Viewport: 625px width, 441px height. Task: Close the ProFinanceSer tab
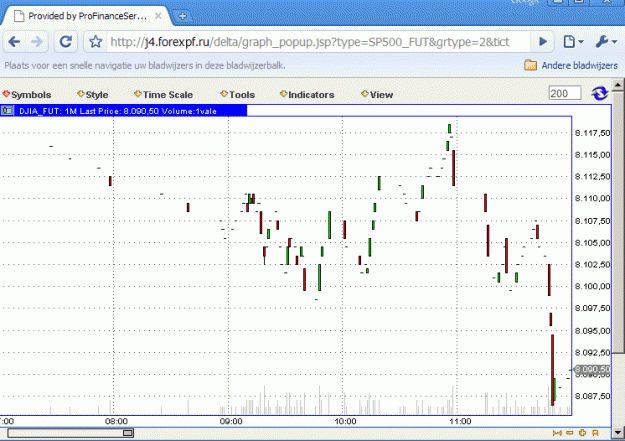click(x=158, y=16)
